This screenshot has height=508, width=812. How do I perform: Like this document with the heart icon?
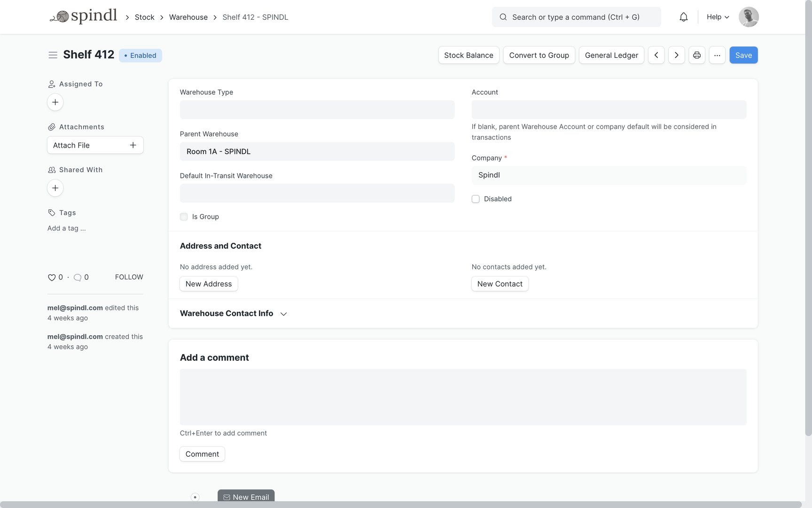52,278
